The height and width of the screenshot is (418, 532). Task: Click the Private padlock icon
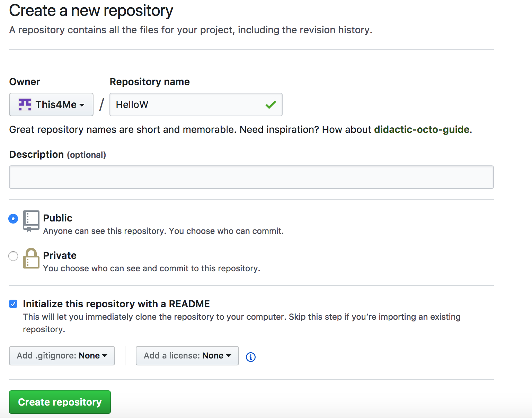(31, 258)
